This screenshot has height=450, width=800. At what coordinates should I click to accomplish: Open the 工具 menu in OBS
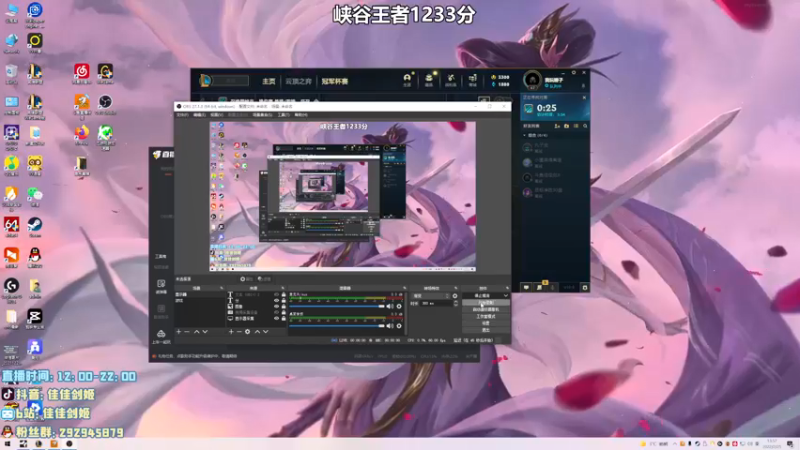point(283,115)
